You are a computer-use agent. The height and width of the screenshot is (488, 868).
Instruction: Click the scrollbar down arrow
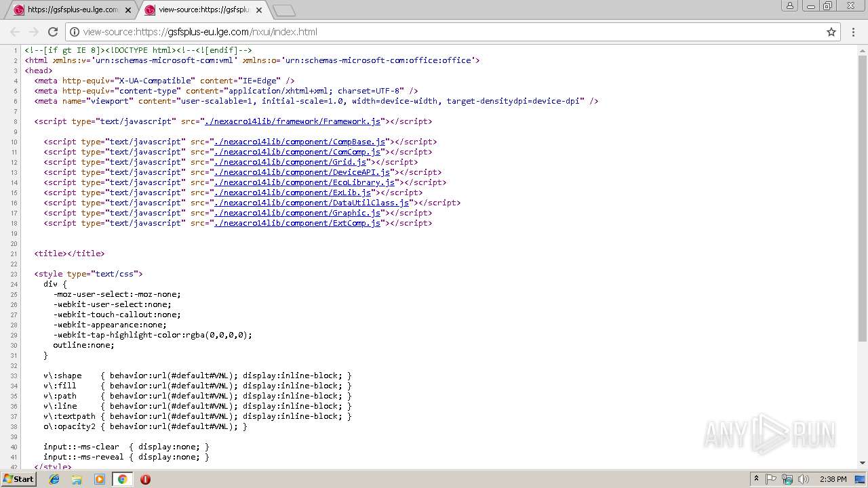click(863, 462)
